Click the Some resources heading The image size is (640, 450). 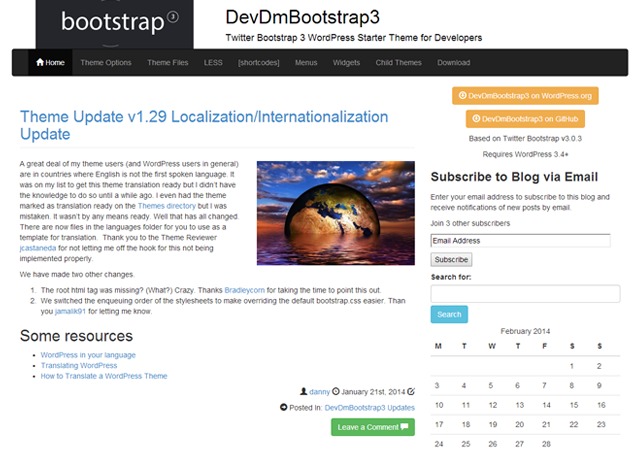click(76, 336)
